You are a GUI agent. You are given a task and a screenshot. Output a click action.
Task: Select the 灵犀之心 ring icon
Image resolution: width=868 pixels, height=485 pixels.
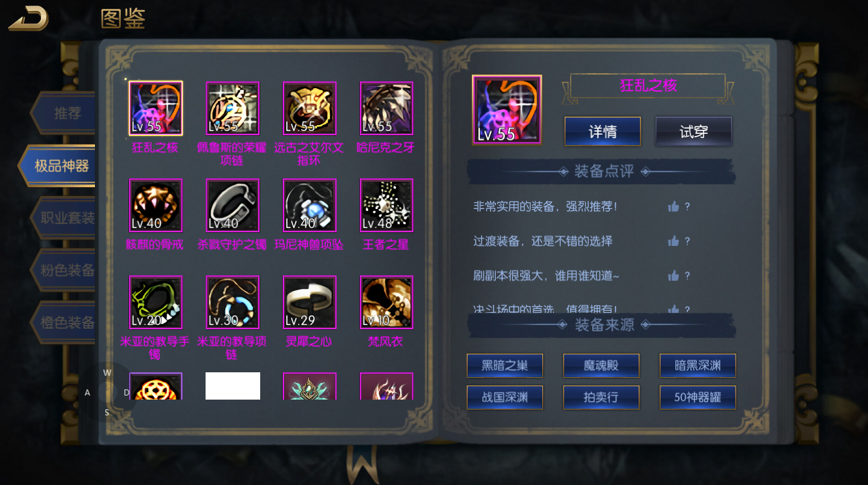310,303
